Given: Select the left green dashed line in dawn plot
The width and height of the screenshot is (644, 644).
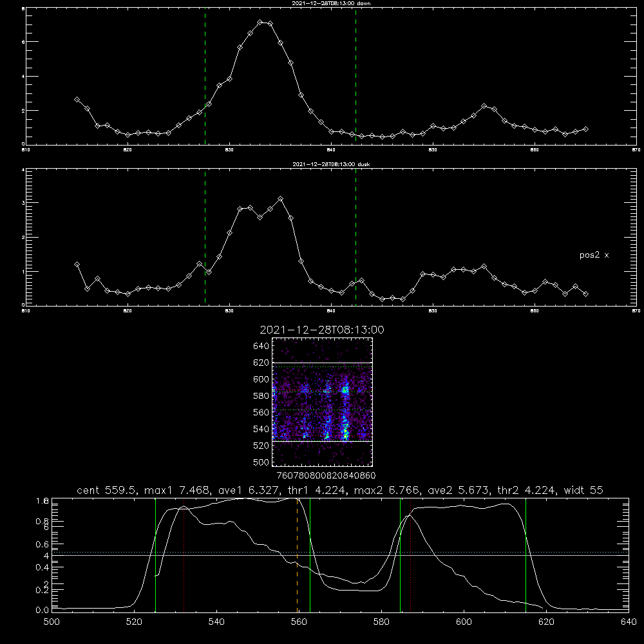Looking at the screenshot, I should tap(205, 76).
